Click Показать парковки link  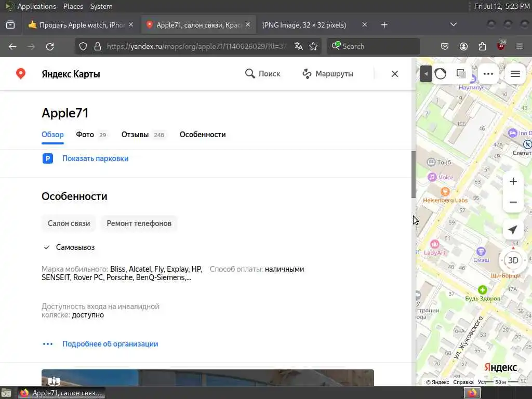[96, 158]
